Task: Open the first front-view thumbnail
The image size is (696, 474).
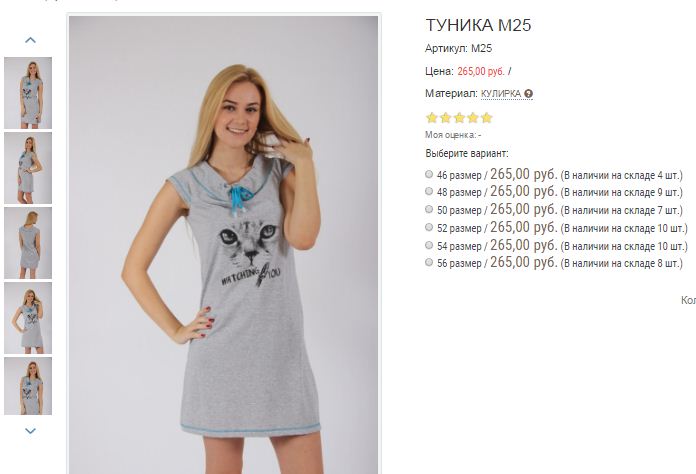Action: click(28, 93)
